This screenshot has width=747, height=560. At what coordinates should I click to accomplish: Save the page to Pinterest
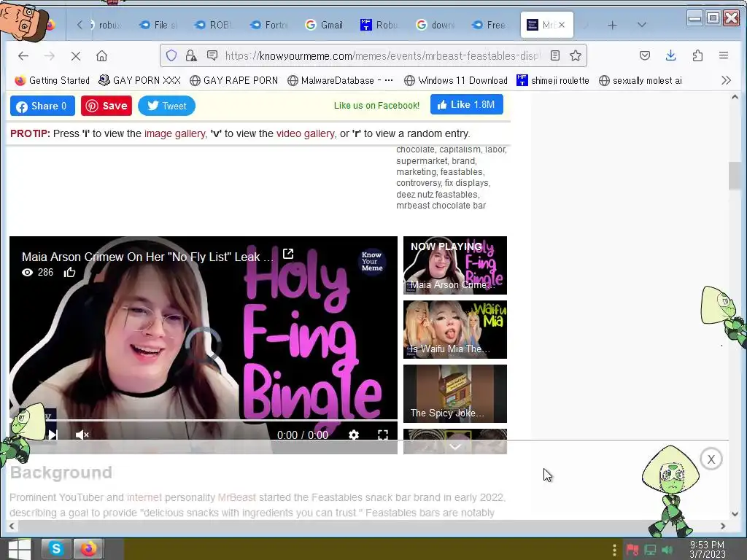(107, 106)
